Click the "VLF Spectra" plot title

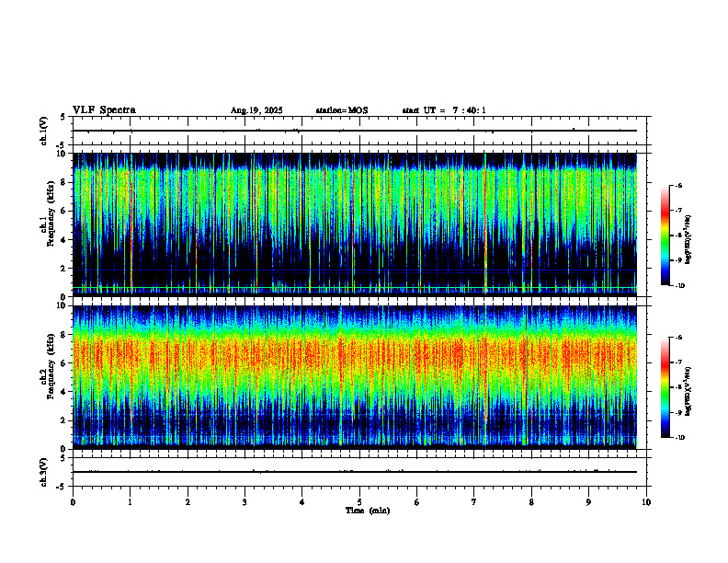coord(104,110)
